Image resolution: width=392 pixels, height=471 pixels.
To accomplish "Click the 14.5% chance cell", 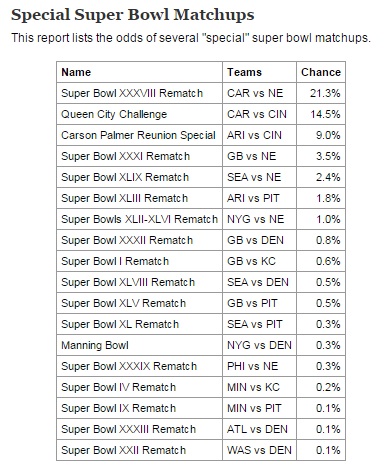I will (x=321, y=114).
